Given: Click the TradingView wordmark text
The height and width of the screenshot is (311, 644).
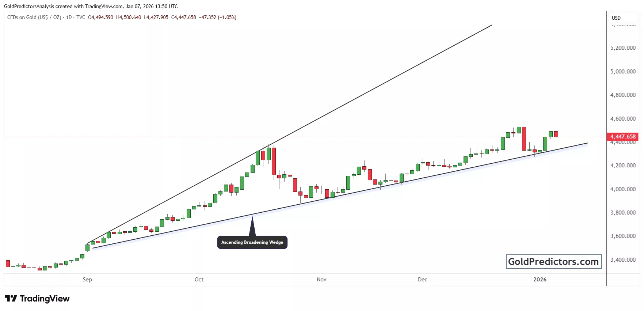Looking at the screenshot, I should [x=45, y=299].
